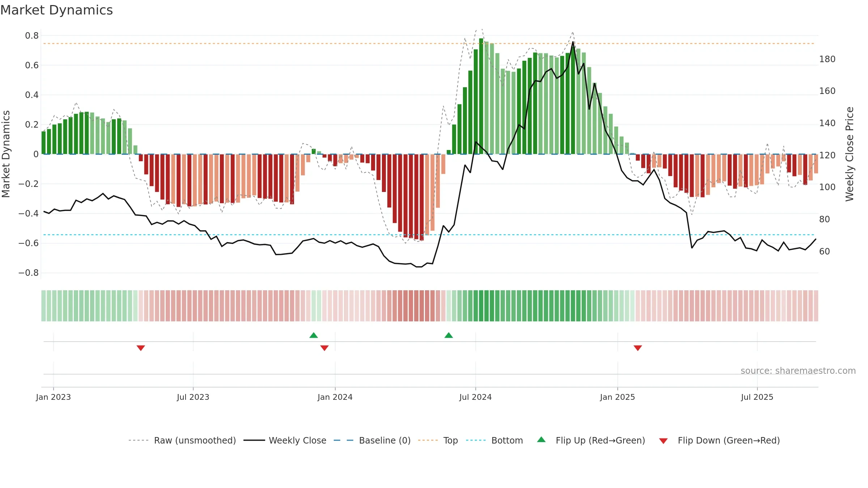Click the 180 right axis tick label
Screen dimensions: 868x488
click(x=827, y=59)
